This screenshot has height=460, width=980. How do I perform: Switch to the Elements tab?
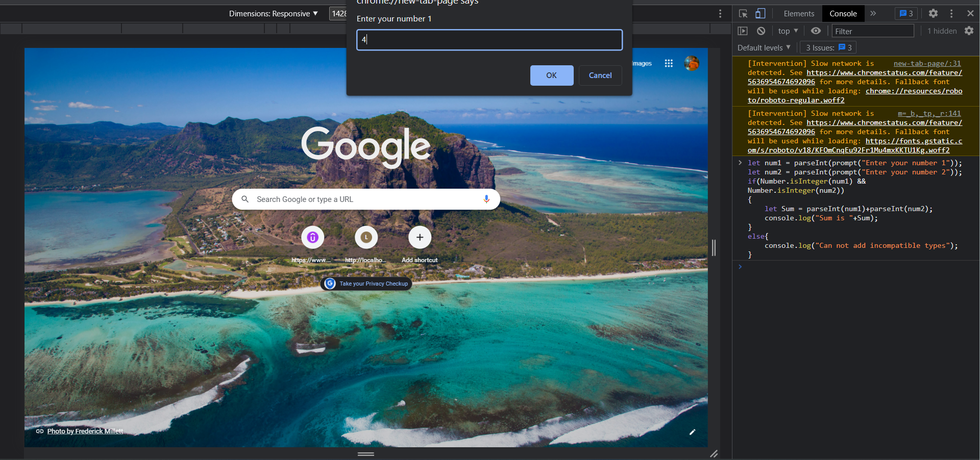(x=799, y=14)
